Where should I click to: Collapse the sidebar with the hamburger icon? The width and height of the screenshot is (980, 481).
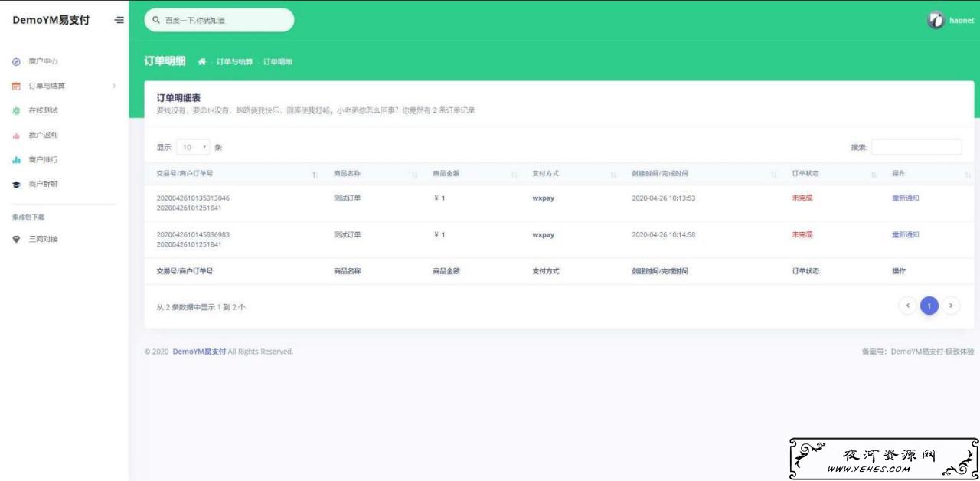[119, 20]
